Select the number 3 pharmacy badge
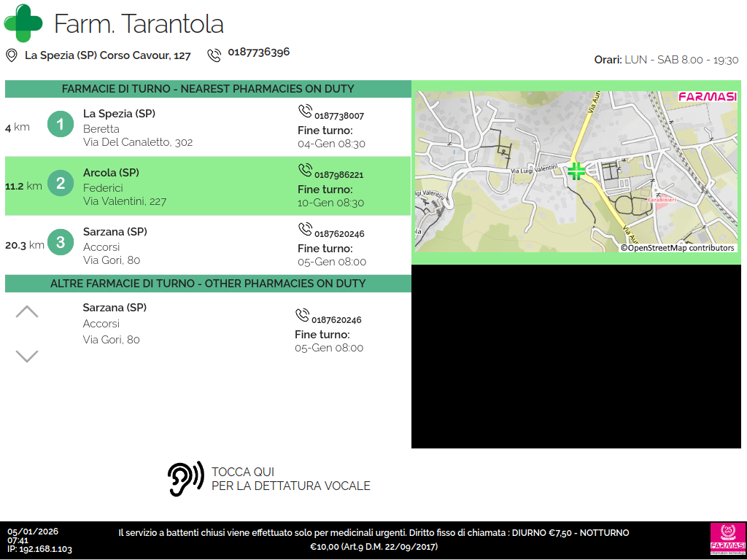Screen dimensions: 747x560 pyautogui.click(x=61, y=242)
